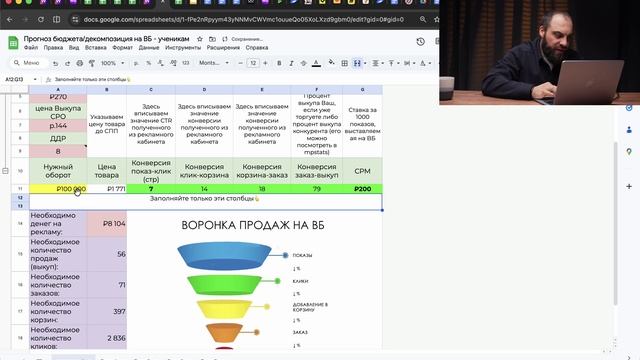Click the Redo arrow in toolbar
Image resolution: width=640 pixels, height=360 pixels.
(x=67, y=63)
